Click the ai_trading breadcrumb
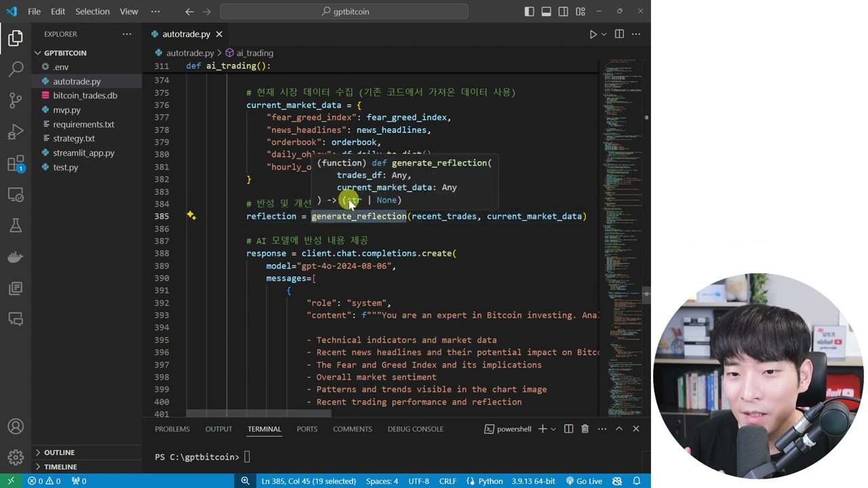Viewport: 868px width, 488px height. [249, 53]
